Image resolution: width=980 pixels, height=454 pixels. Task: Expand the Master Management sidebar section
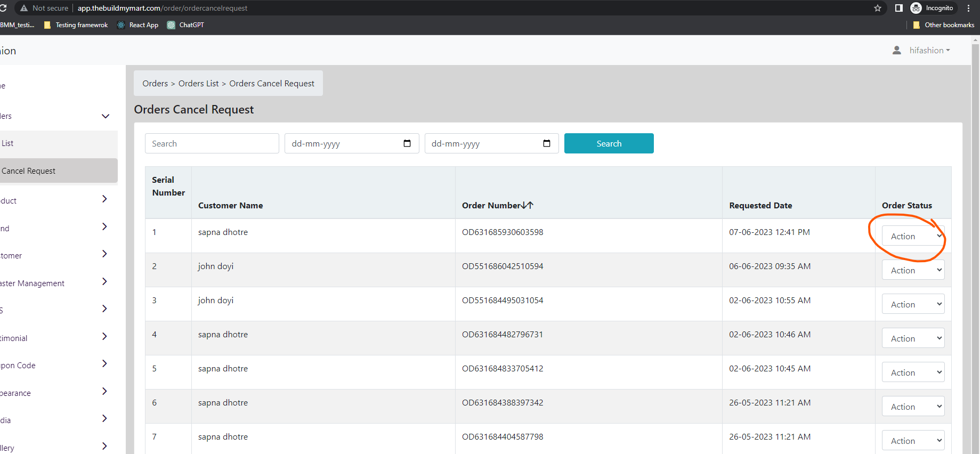click(104, 281)
